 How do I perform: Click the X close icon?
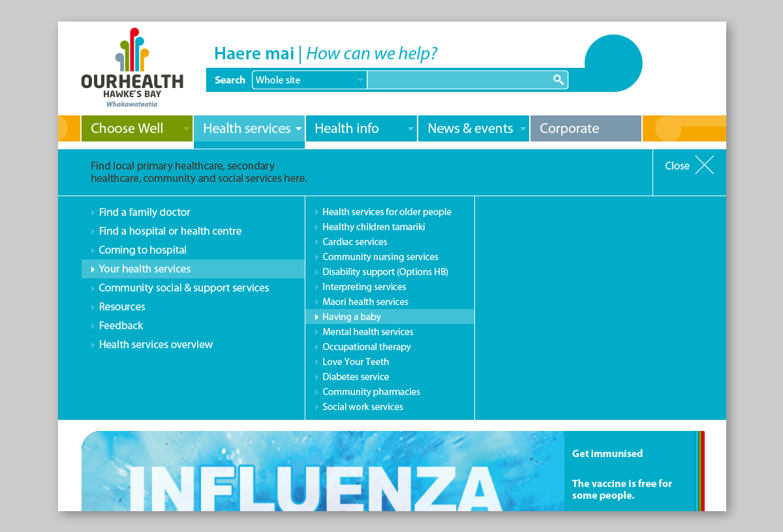704,165
